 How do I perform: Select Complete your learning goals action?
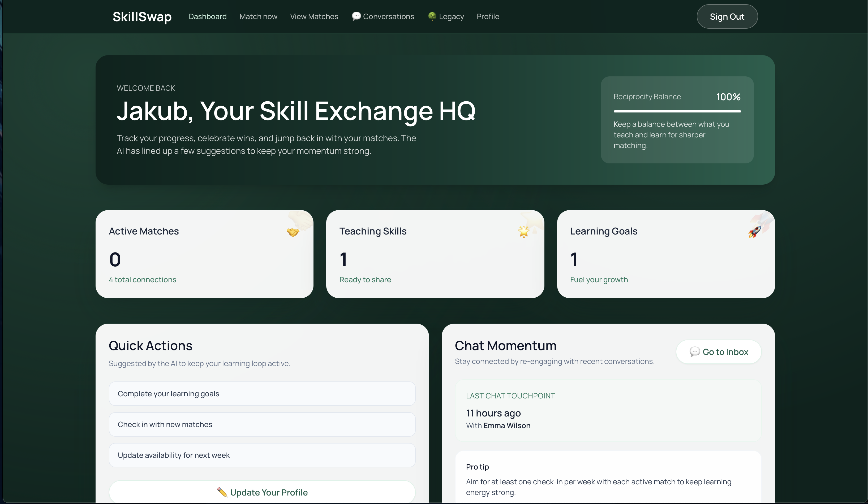pos(262,393)
